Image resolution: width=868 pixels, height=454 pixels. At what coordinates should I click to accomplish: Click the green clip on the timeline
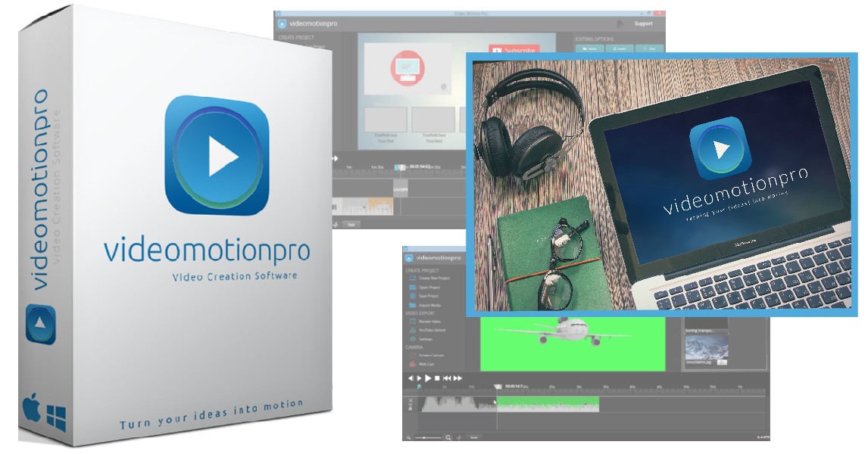tap(547, 405)
